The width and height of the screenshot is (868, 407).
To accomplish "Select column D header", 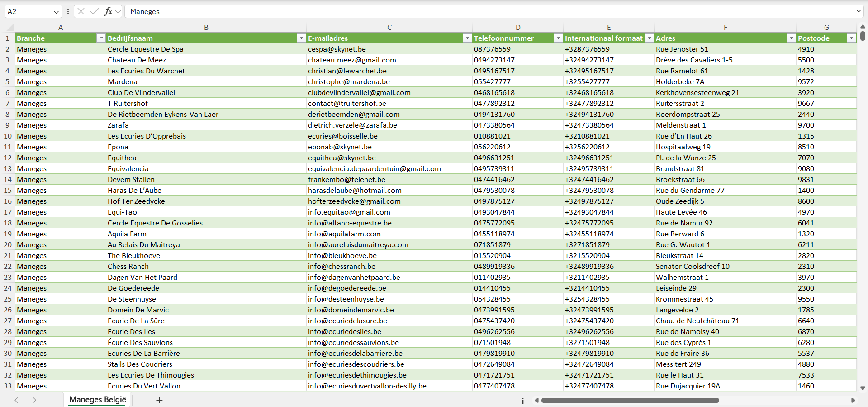I will pyautogui.click(x=518, y=28).
